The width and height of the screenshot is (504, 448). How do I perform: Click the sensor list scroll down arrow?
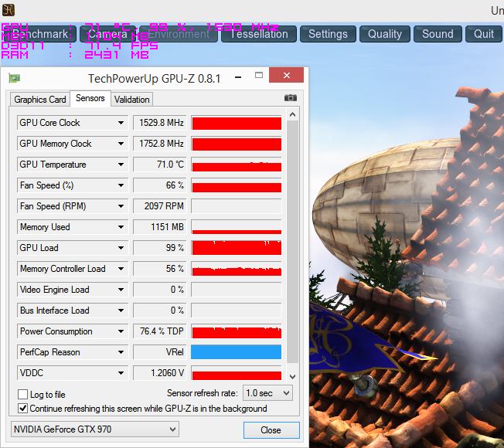coord(292,376)
